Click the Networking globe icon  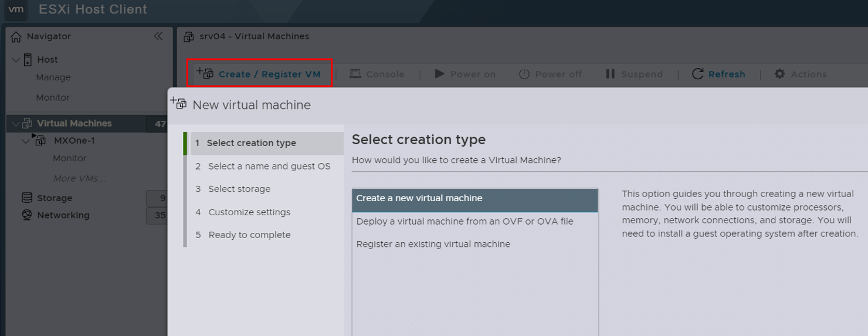(x=27, y=215)
